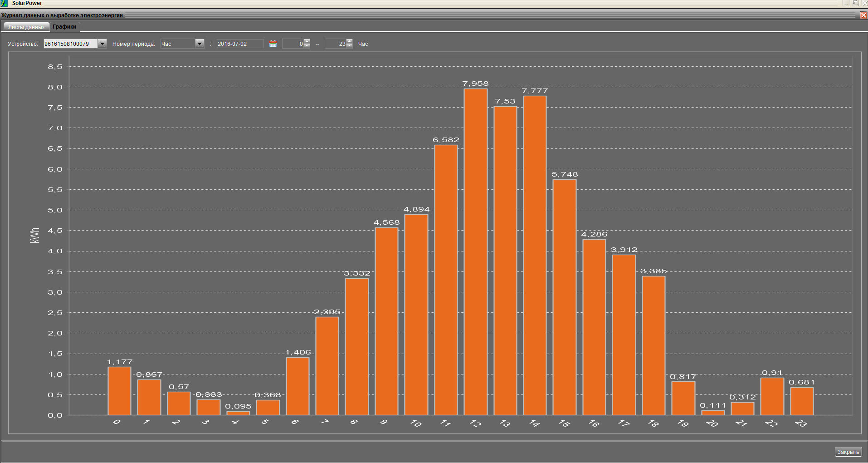Click the hour 15 bar labeled 5,748
868x463 pixels.
565,297
